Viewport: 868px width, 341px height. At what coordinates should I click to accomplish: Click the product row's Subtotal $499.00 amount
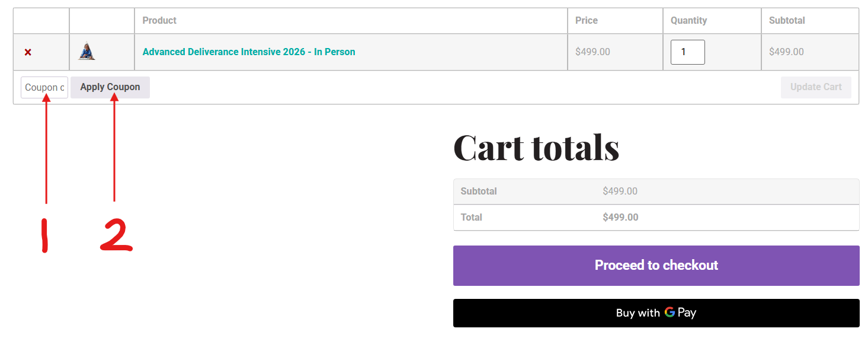tap(786, 52)
